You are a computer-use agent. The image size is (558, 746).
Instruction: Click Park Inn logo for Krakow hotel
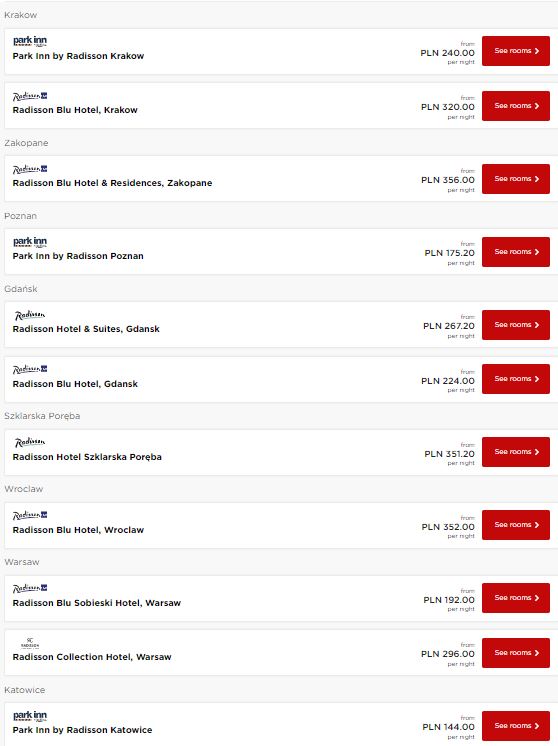click(x=30, y=41)
